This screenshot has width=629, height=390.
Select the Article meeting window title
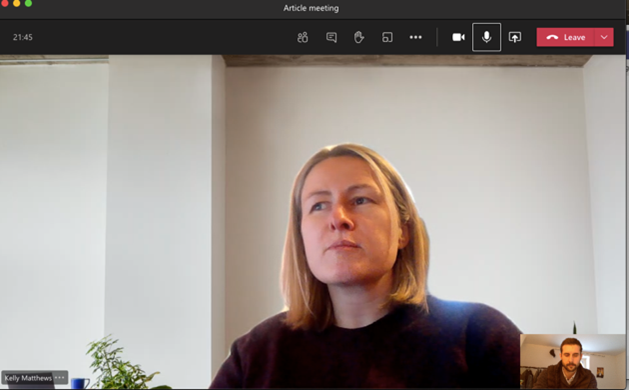pos(311,8)
